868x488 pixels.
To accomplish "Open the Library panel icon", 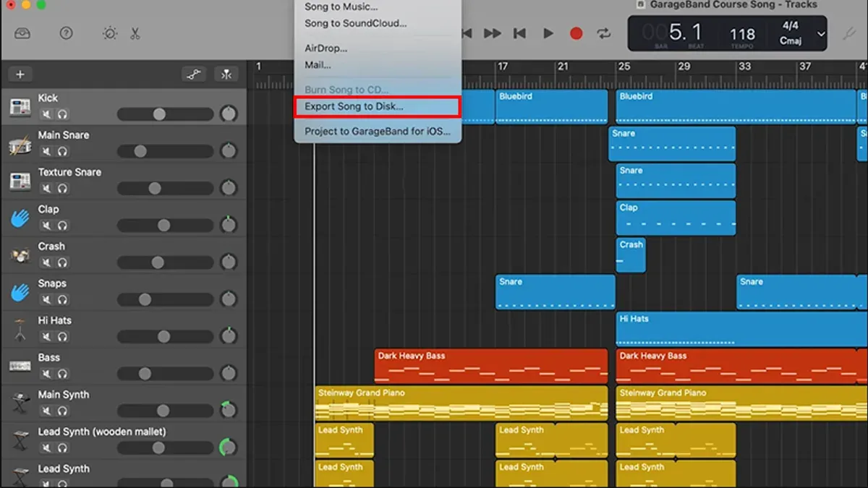I will point(22,33).
